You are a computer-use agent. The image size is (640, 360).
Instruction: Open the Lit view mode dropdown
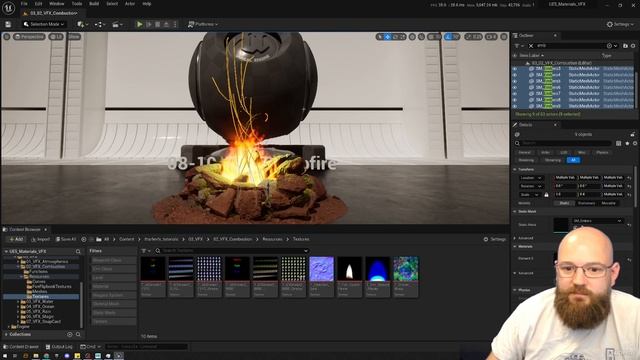56,37
